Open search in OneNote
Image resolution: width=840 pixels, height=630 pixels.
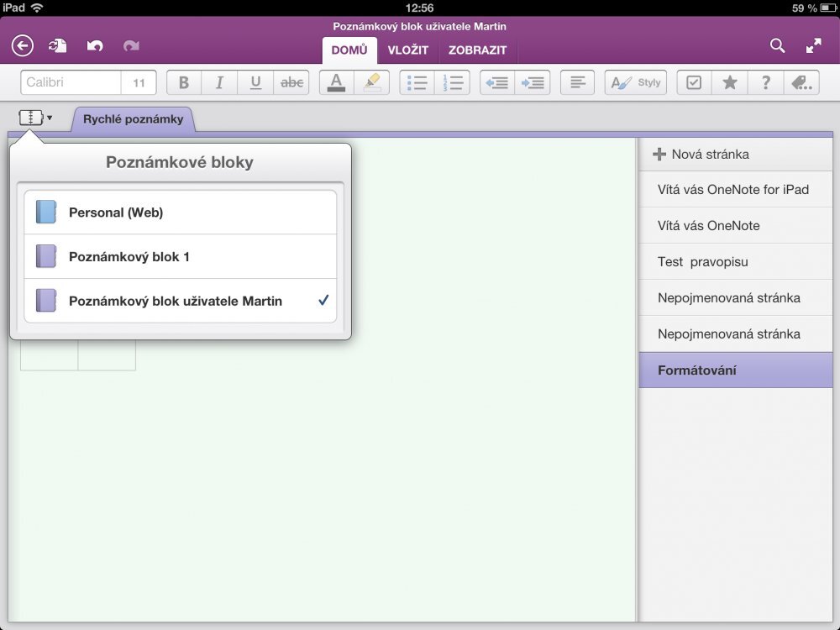coord(777,46)
